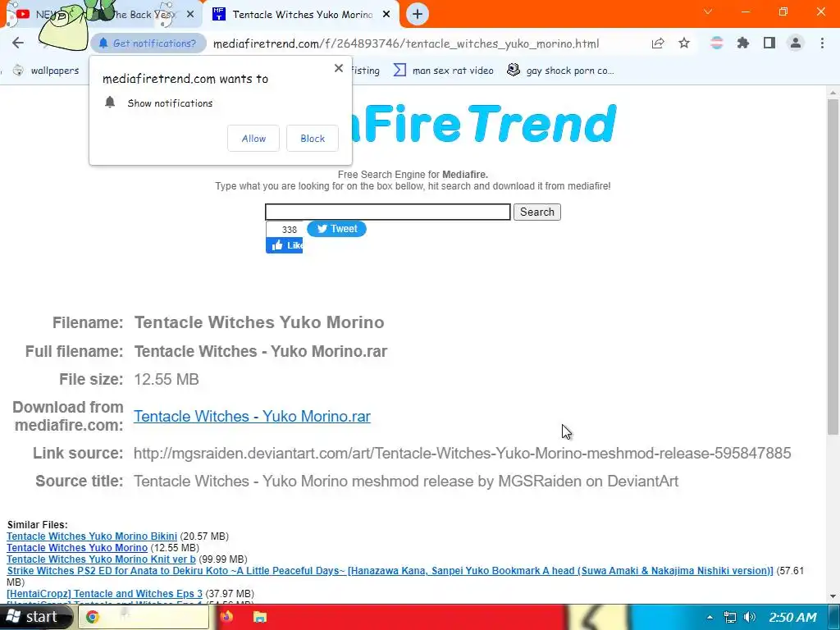Focus the Mediafire search text box

388,212
